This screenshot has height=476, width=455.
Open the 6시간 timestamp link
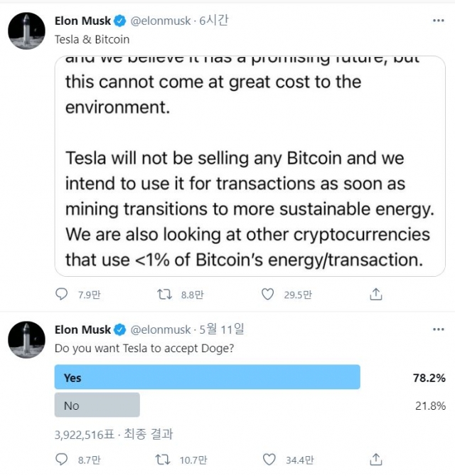pyautogui.click(x=213, y=21)
